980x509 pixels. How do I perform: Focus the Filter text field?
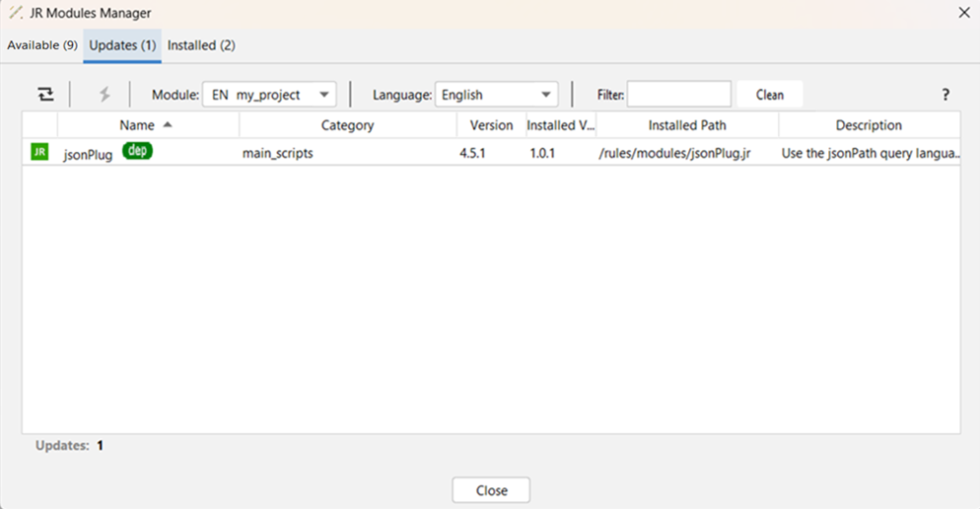[x=679, y=95]
